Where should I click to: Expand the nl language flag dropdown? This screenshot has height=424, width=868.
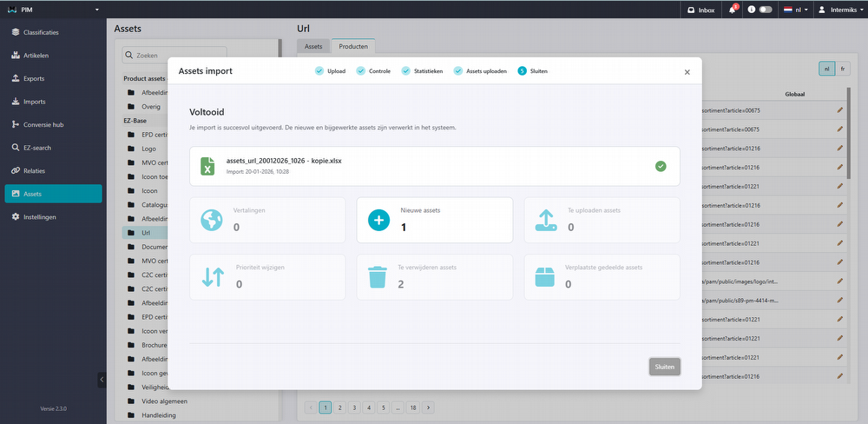796,10
